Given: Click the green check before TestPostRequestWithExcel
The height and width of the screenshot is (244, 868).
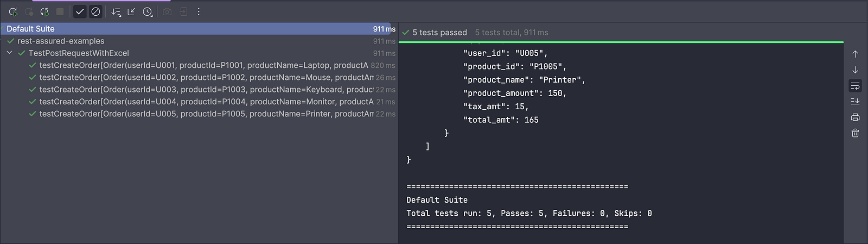Looking at the screenshot, I should click(x=22, y=53).
